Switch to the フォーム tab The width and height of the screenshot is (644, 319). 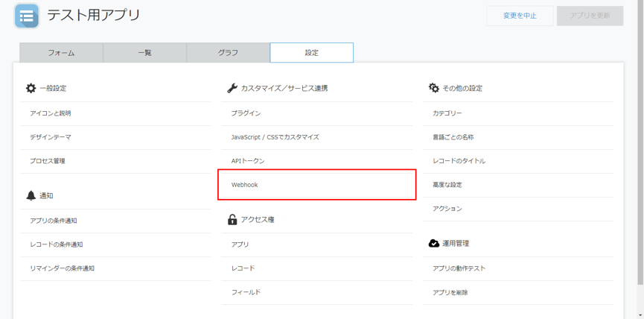click(61, 53)
